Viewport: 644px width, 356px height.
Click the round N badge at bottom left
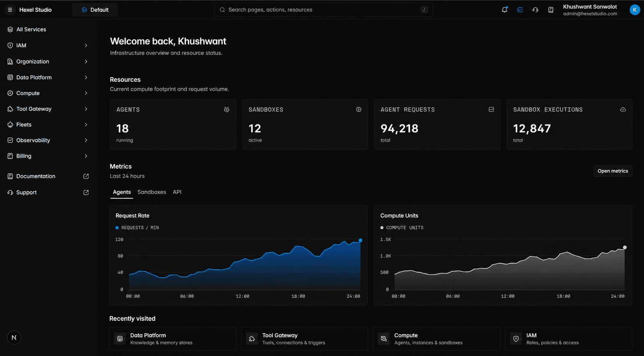(14, 338)
